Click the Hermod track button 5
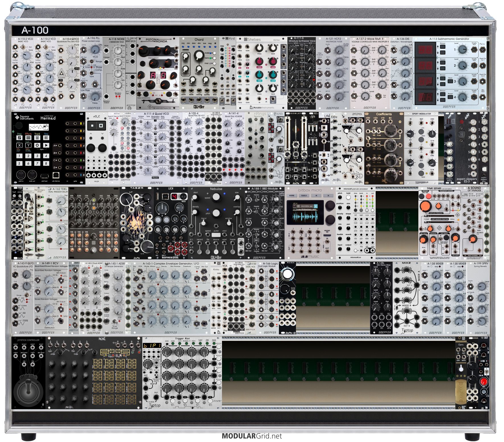504x442 pixels. [x=19, y=163]
